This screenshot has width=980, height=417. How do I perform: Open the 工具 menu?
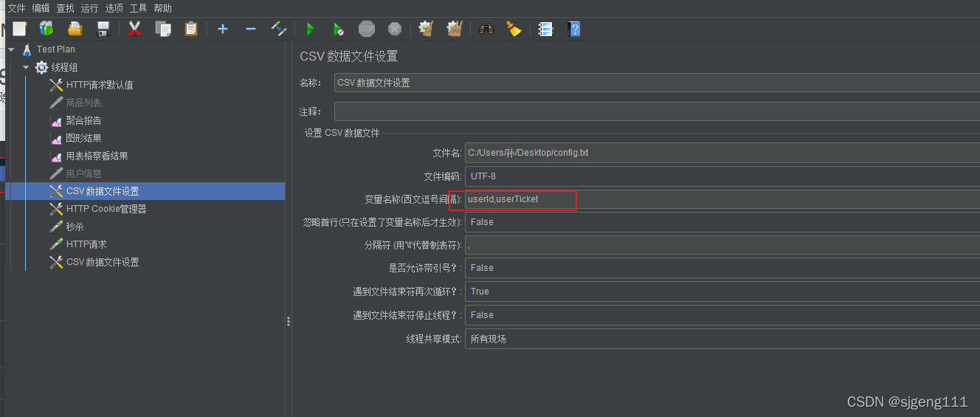pyautogui.click(x=138, y=8)
